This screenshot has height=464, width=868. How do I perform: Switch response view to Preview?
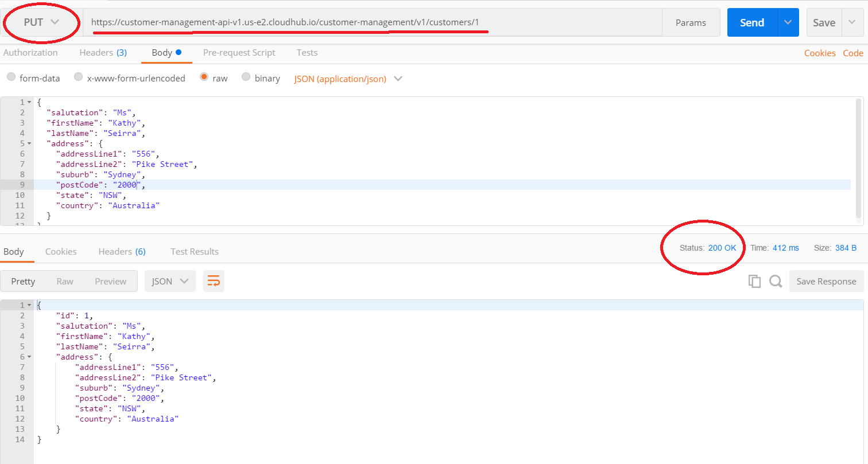point(110,281)
